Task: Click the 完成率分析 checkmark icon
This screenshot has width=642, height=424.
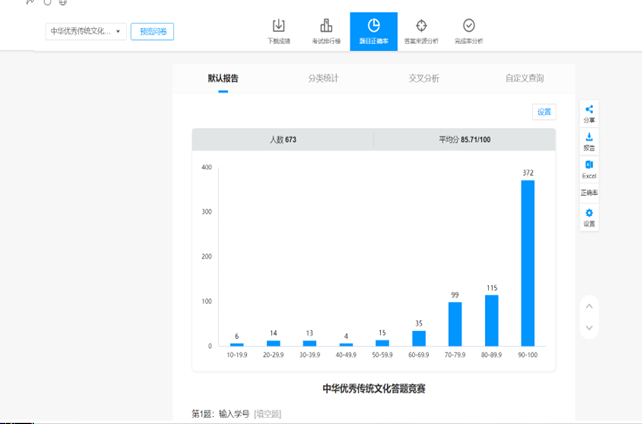Action: 468,26
